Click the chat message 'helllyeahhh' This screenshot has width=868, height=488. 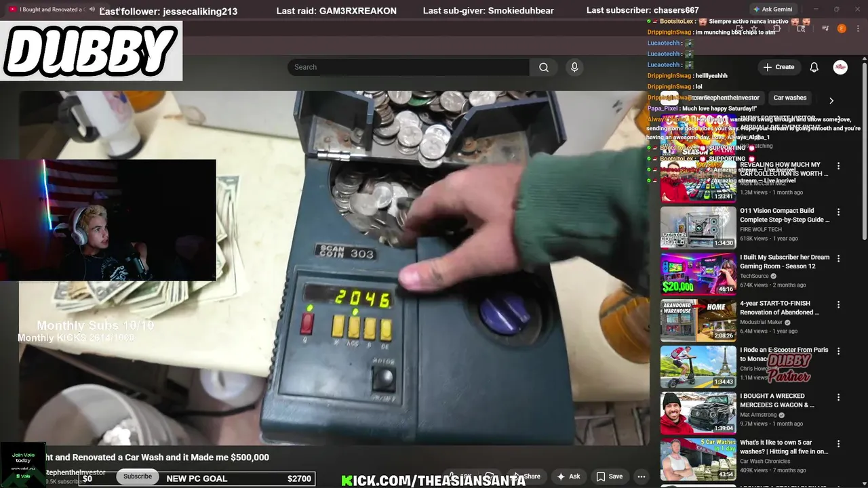click(x=711, y=76)
